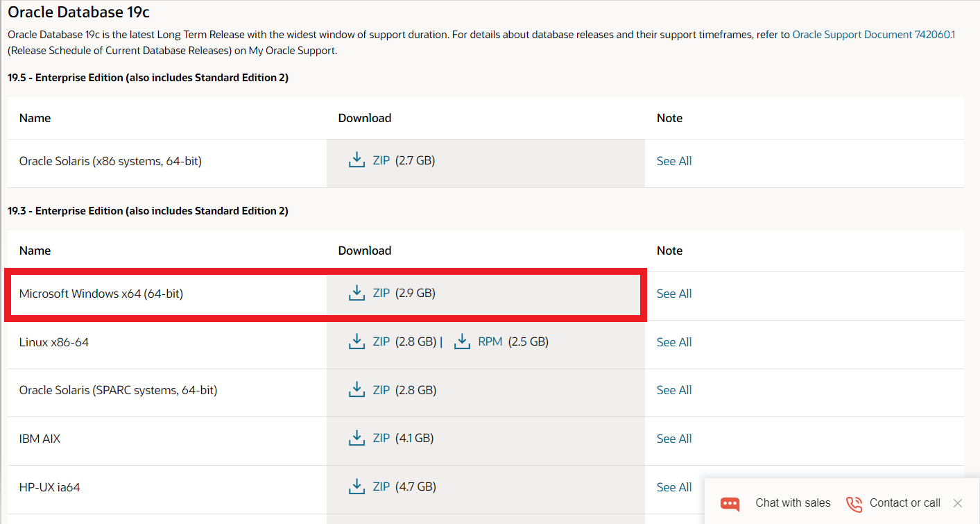Image resolution: width=980 pixels, height=524 pixels.
Task: Close the chat and contact popup
Action: point(958,503)
